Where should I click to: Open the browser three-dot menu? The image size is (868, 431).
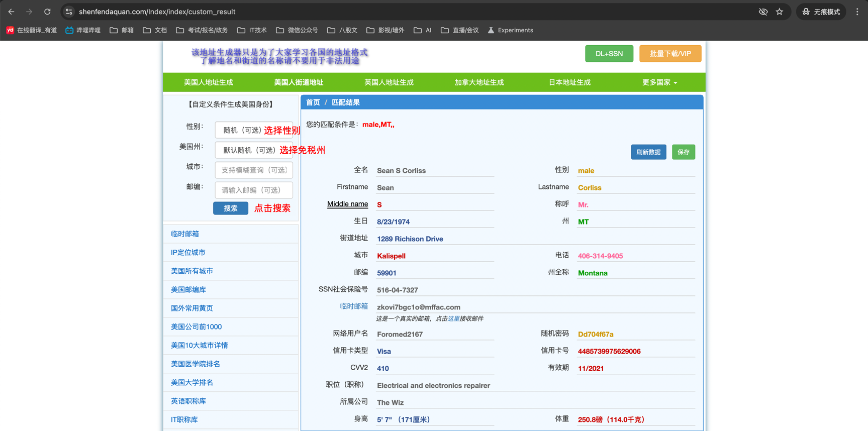tap(857, 12)
